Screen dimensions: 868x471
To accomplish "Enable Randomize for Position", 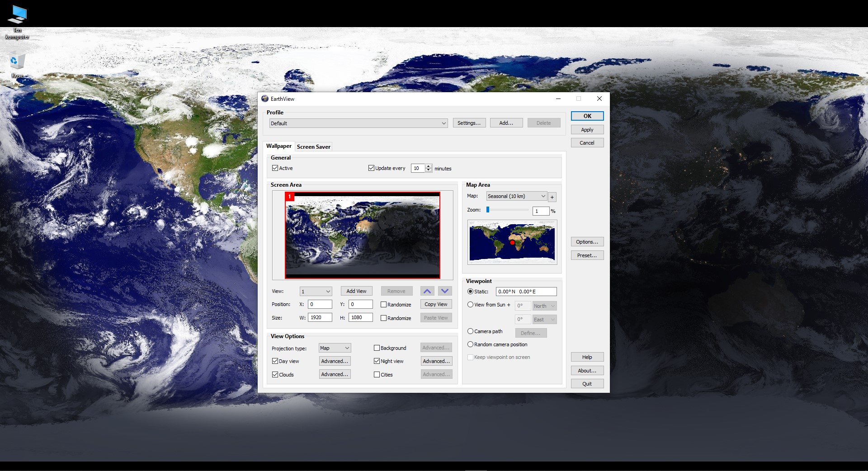I will coord(383,305).
